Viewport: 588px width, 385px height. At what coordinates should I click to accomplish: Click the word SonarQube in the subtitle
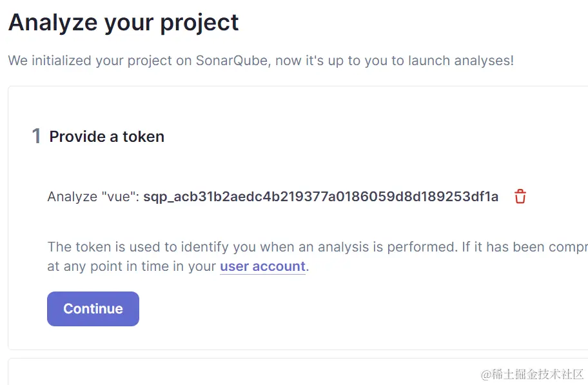click(x=235, y=61)
